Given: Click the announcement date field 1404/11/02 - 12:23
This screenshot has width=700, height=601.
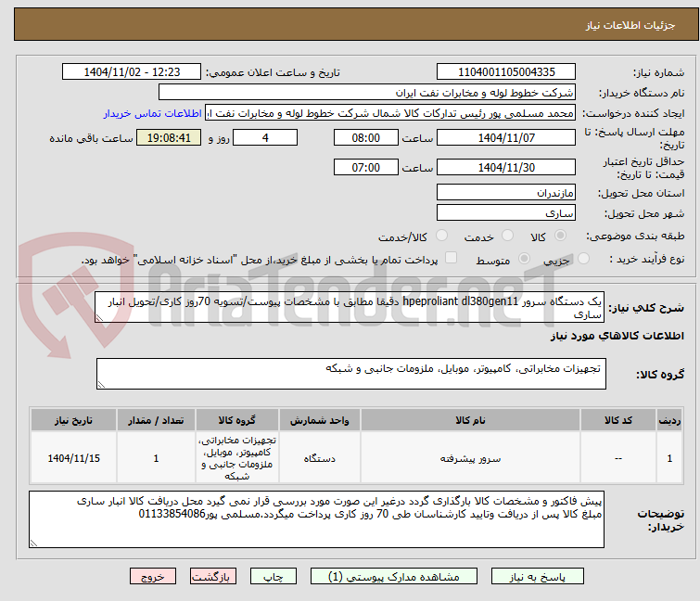Looking at the screenshot, I should [132, 72].
